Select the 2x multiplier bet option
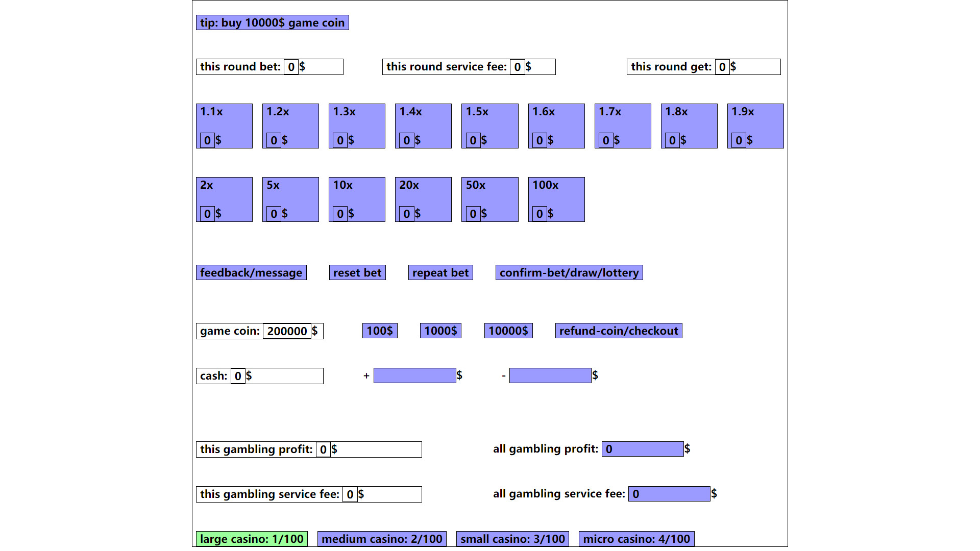 click(x=225, y=199)
